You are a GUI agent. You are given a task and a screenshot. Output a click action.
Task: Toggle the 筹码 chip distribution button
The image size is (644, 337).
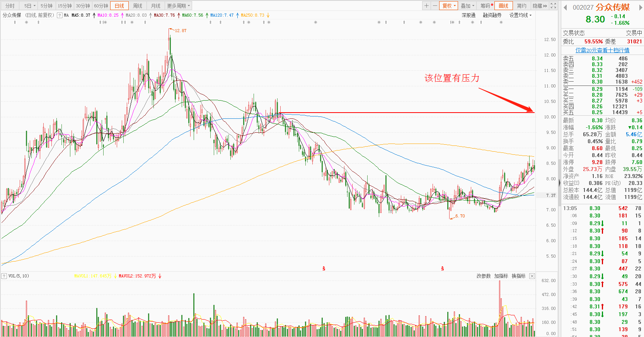pyautogui.click(x=485, y=6)
